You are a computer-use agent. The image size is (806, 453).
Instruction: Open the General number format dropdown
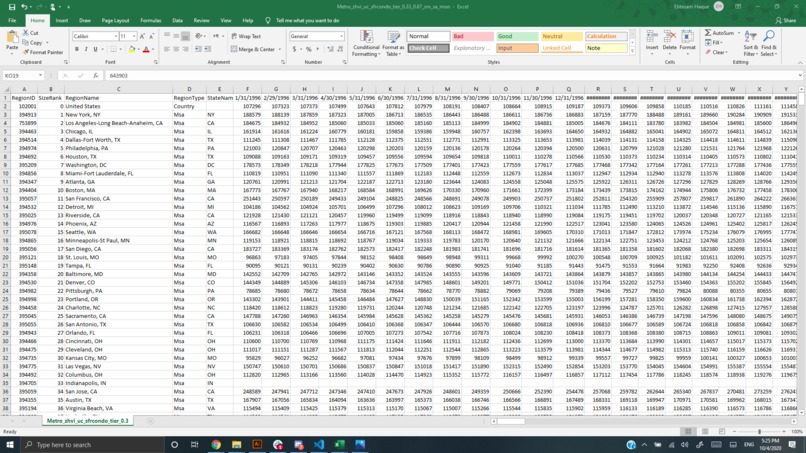pos(341,37)
